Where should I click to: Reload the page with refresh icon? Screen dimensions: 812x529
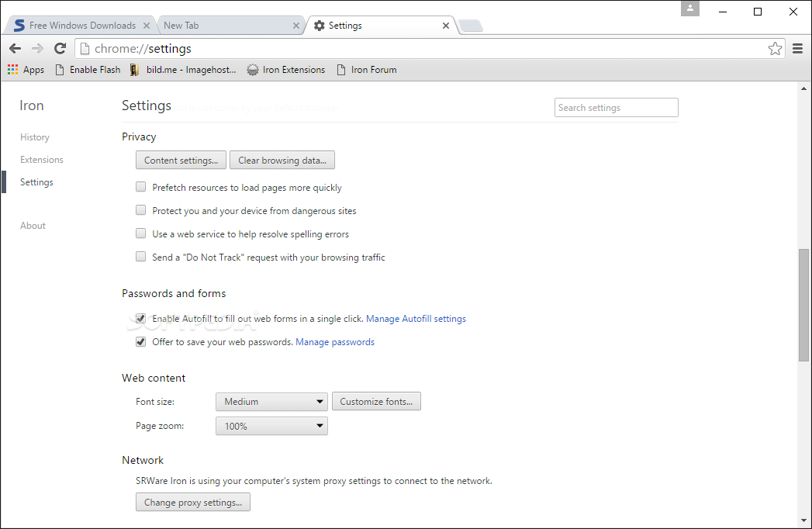60,49
